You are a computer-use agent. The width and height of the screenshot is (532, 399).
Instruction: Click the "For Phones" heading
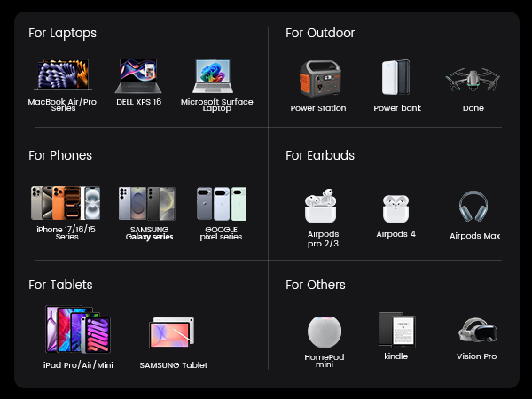[x=60, y=155]
